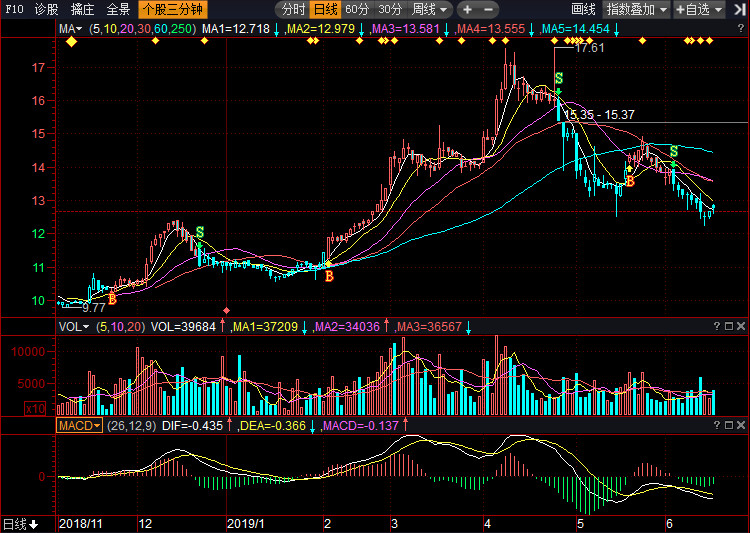Click the zoom in plus button

[x=467, y=9]
